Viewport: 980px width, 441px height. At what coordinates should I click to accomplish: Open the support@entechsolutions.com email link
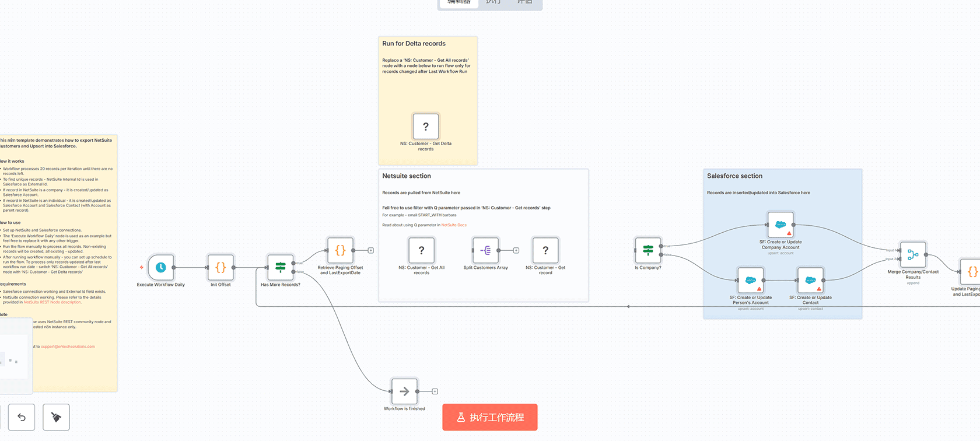click(68, 346)
